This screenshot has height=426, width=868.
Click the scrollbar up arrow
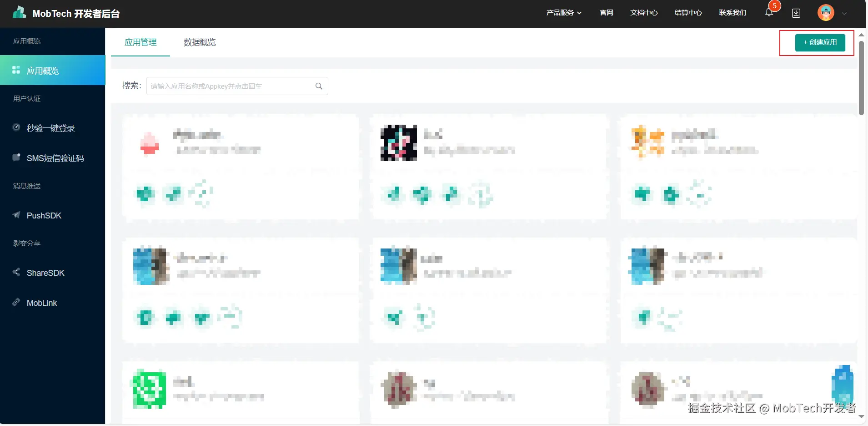click(x=861, y=35)
